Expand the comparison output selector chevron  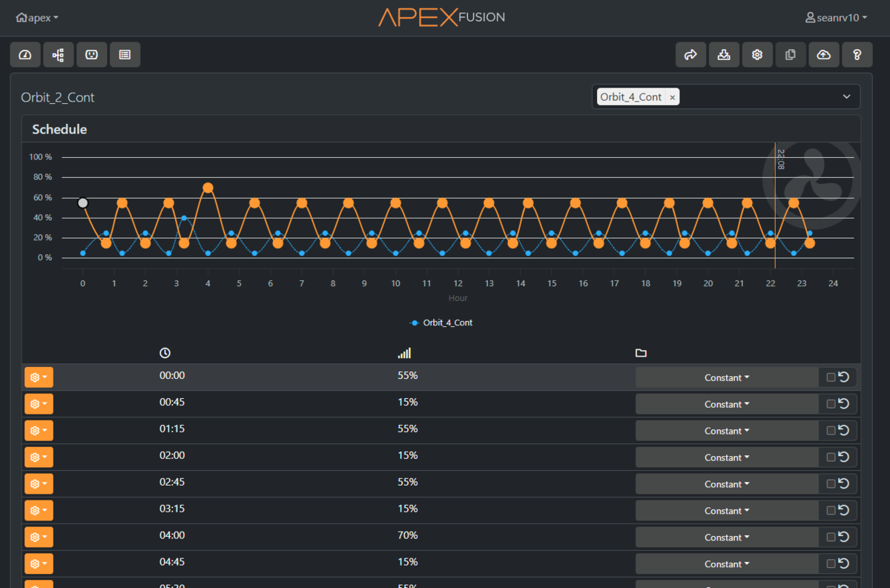click(847, 97)
